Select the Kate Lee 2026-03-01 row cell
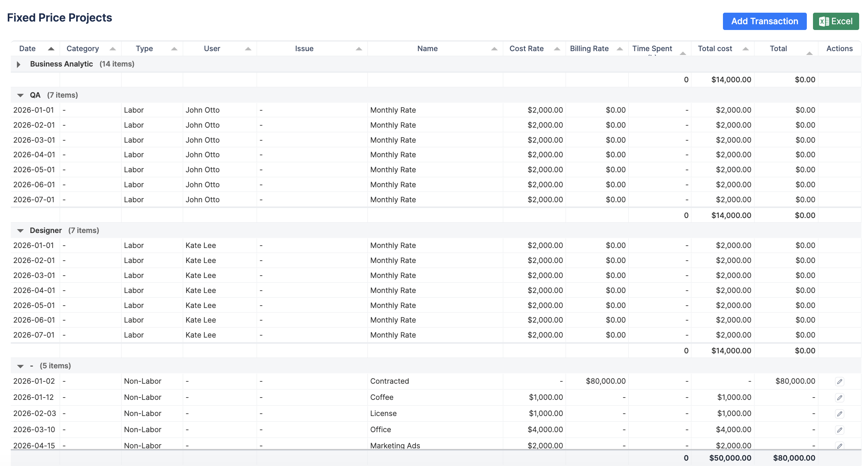This screenshot has height=466, width=868. (200, 275)
